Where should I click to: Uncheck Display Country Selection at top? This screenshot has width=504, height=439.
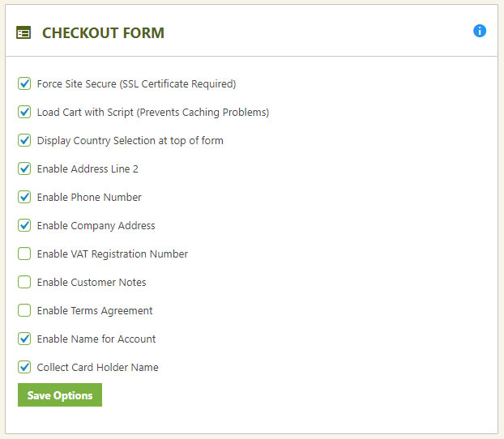pyautogui.click(x=24, y=140)
